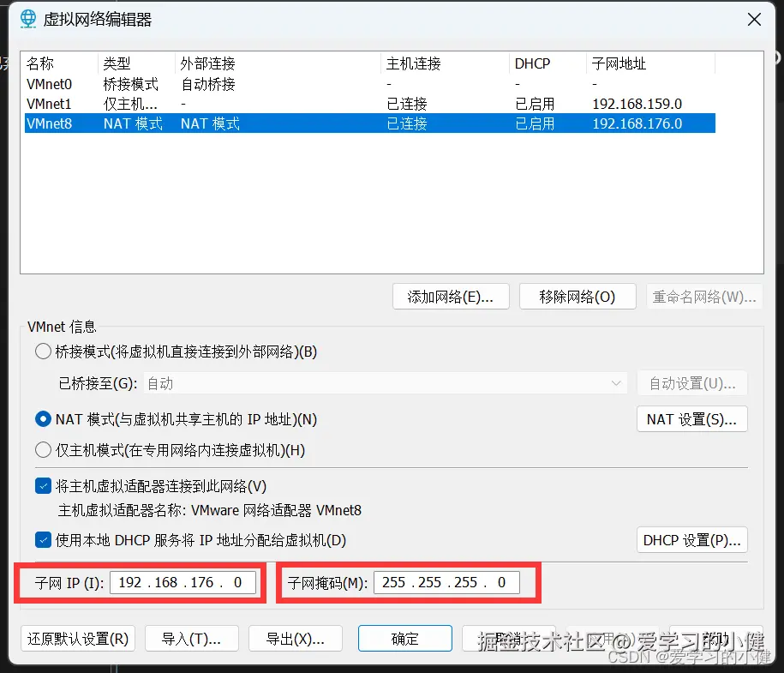Click the 外部连接 column header
This screenshot has height=673, width=784.
(x=278, y=63)
